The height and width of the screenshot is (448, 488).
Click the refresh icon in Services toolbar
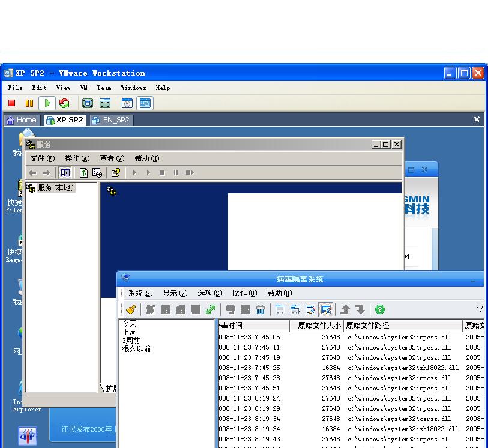click(x=84, y=173)
